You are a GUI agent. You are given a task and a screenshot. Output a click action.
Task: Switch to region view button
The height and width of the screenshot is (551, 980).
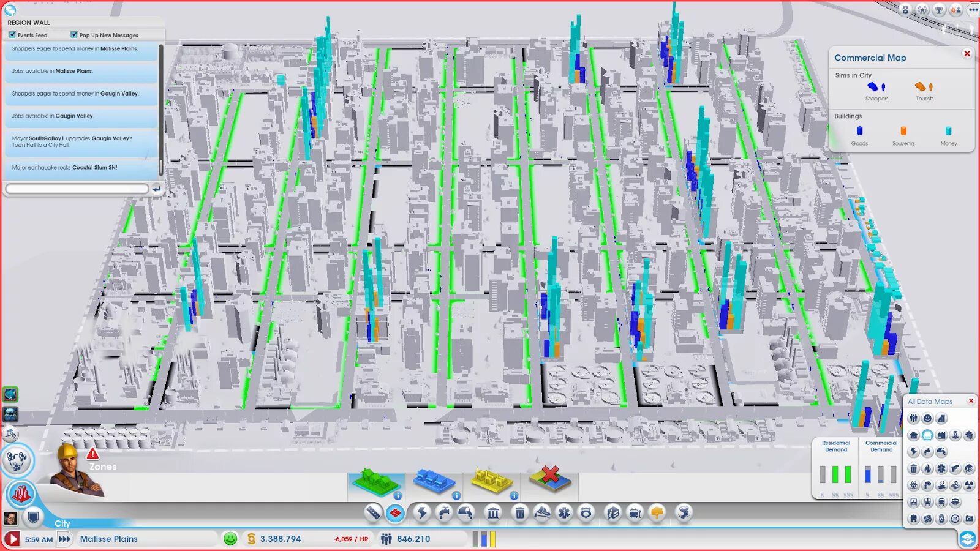click(17, 460)
